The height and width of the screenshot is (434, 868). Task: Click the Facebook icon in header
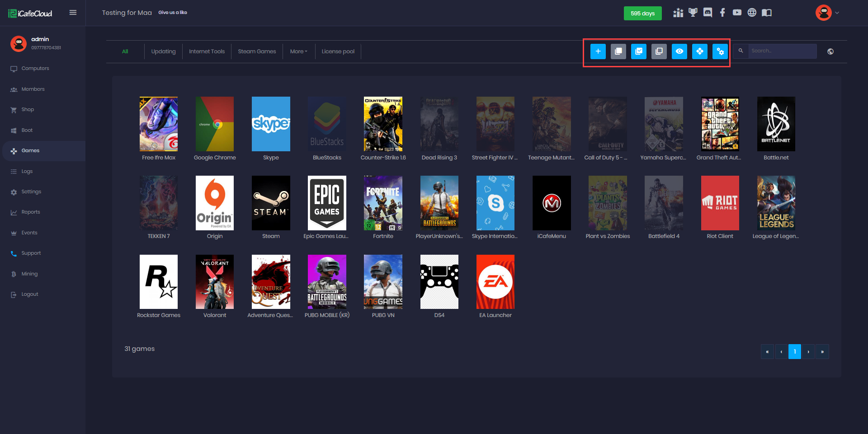(x=722, y=13)
